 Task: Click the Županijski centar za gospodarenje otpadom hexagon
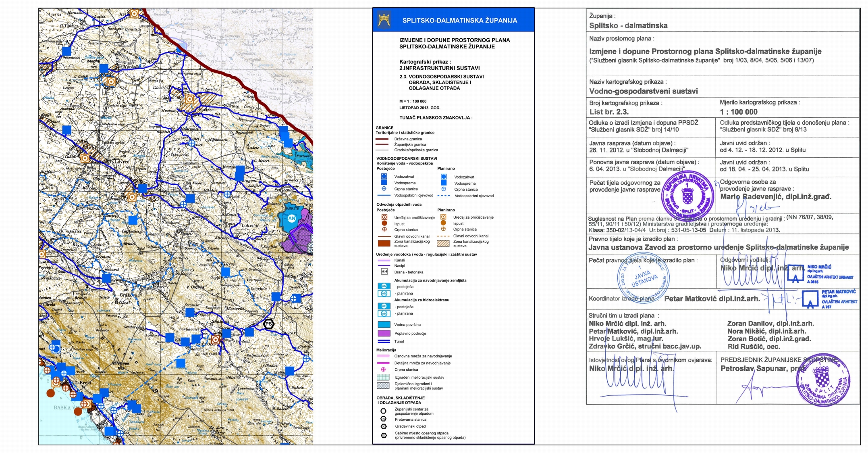coord(384,411)
